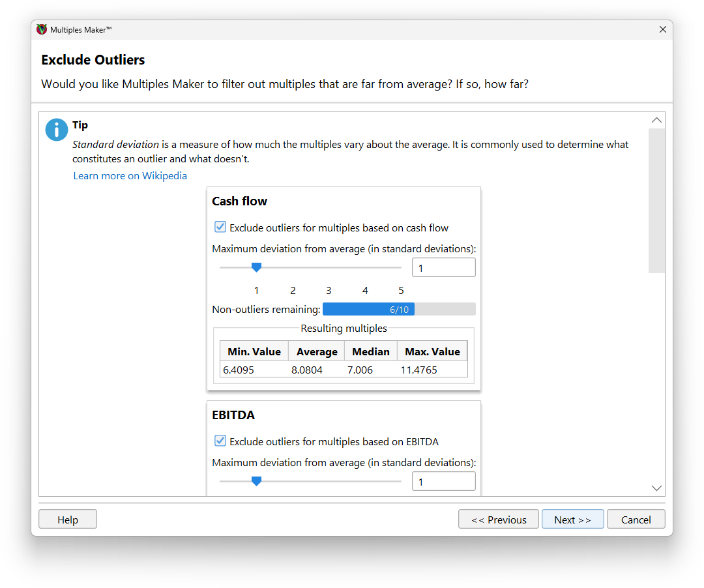Screen dimensions: 704x588
Task: Uncheck exclude outliers for EBITDA multiples
Action: click(x=220, y=441)
